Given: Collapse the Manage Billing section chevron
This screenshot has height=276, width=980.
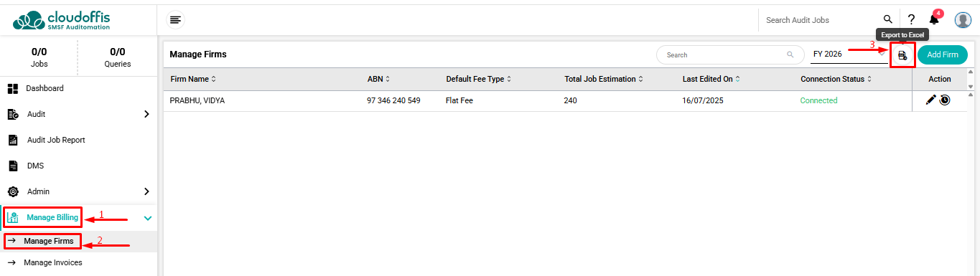Looking at the screenshot, I should [147, 218].
